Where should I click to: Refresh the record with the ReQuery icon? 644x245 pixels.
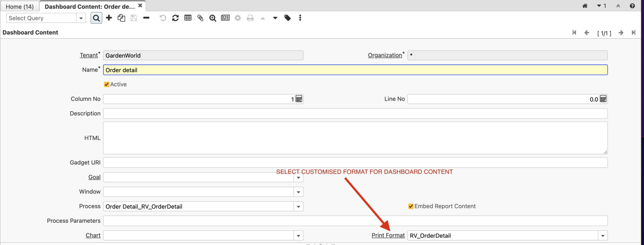tap(175, 18)
